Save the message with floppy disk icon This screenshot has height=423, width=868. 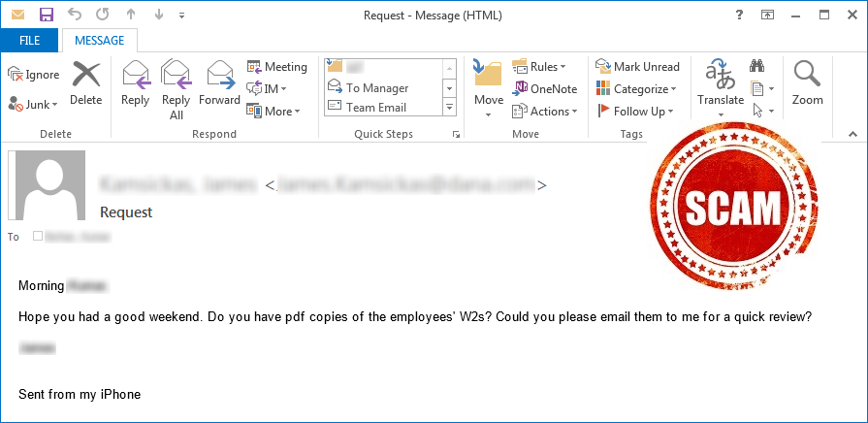[48, 15]
